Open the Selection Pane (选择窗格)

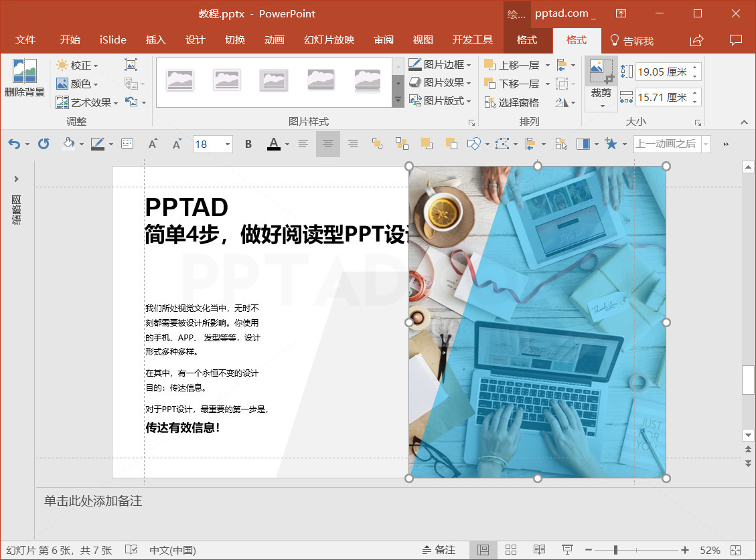coord(512,102)
